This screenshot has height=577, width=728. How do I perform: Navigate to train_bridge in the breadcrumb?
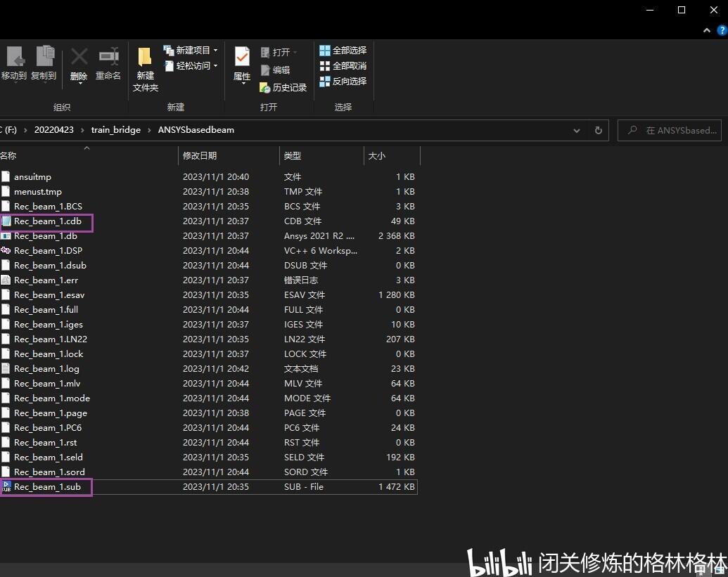point(115,130)
